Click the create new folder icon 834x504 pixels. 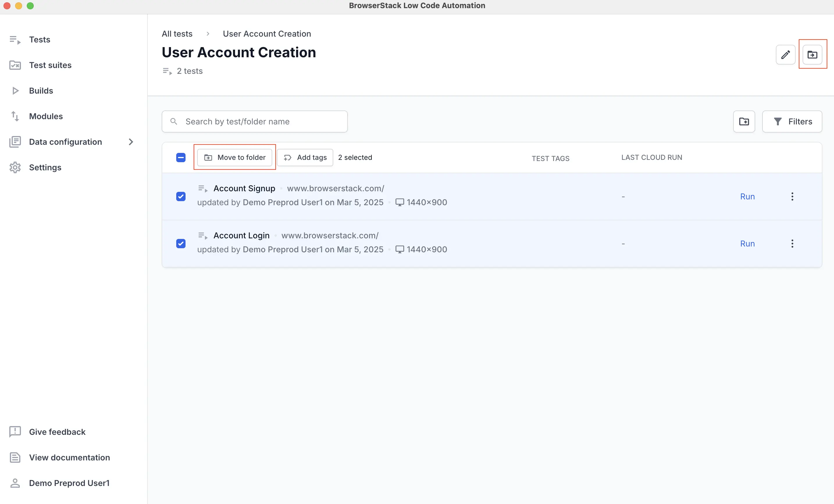(744, 121)
